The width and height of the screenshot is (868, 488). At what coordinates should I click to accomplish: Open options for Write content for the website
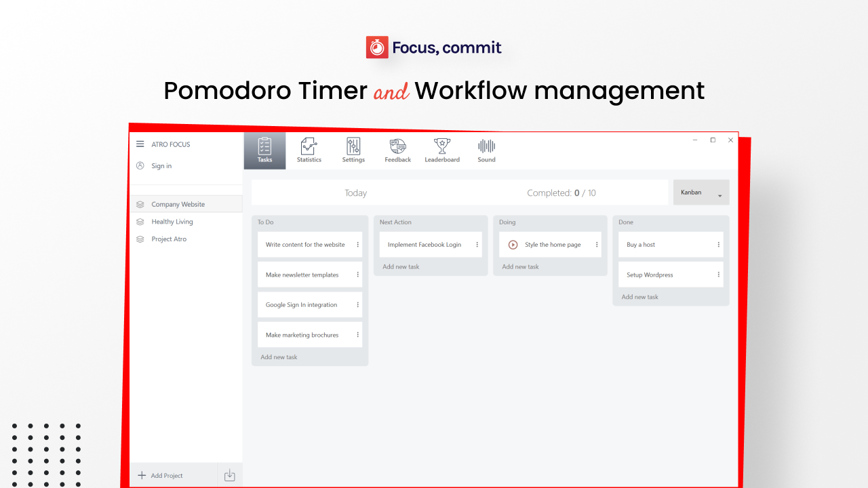[x=358, y=245]
